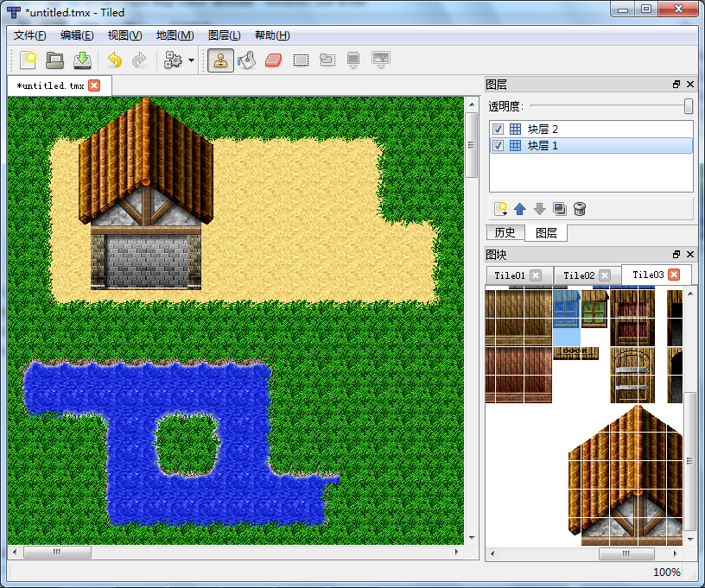Open the 地图(M) menu
This screenshot has width=705, height=588.
[175, 35]
